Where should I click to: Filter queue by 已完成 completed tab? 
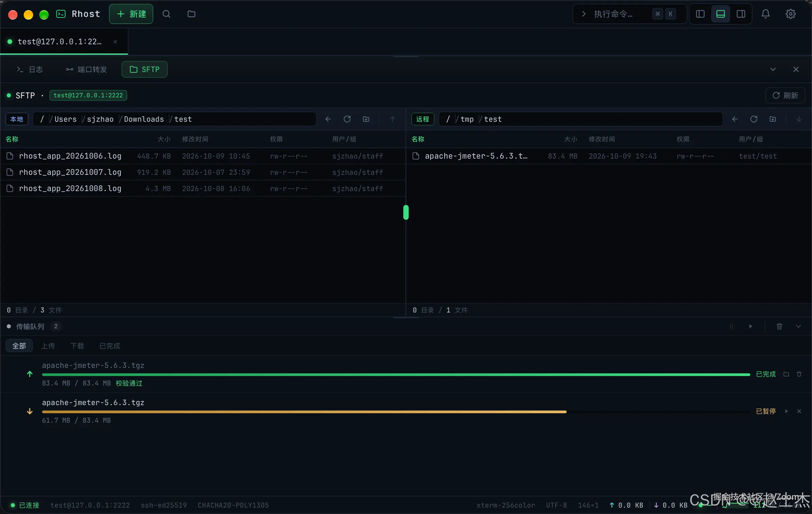click(x=110, y=346)
